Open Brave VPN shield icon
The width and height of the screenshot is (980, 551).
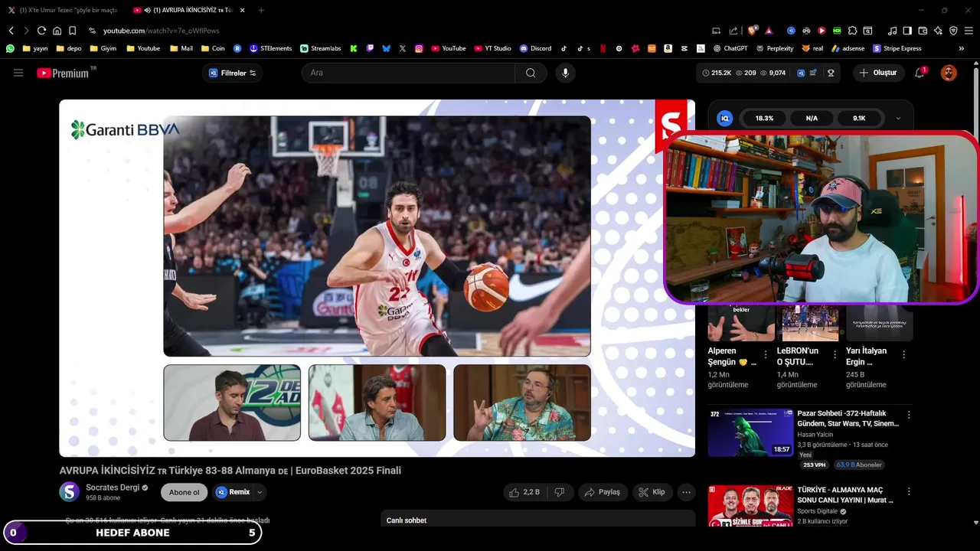953,31
